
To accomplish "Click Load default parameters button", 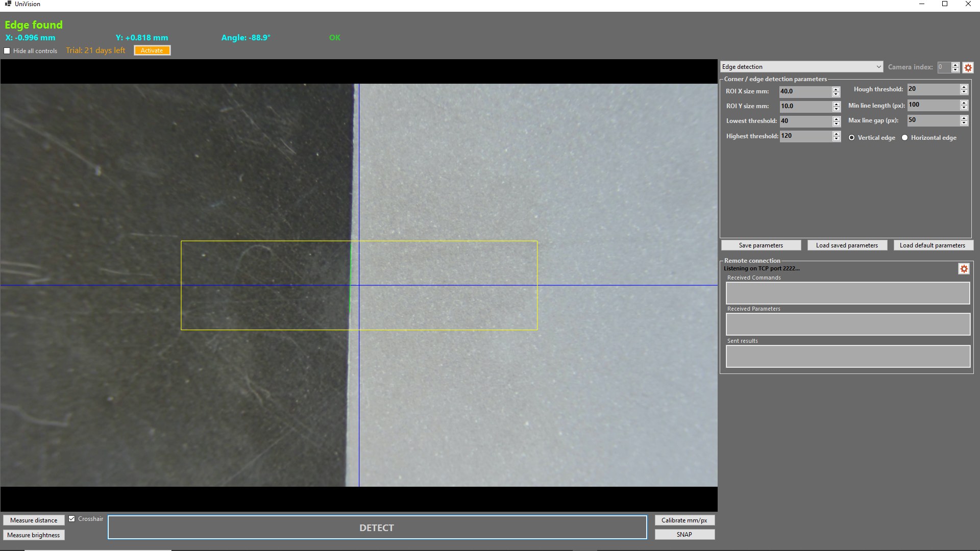I will pyautogui.click(x=932, y=245).
